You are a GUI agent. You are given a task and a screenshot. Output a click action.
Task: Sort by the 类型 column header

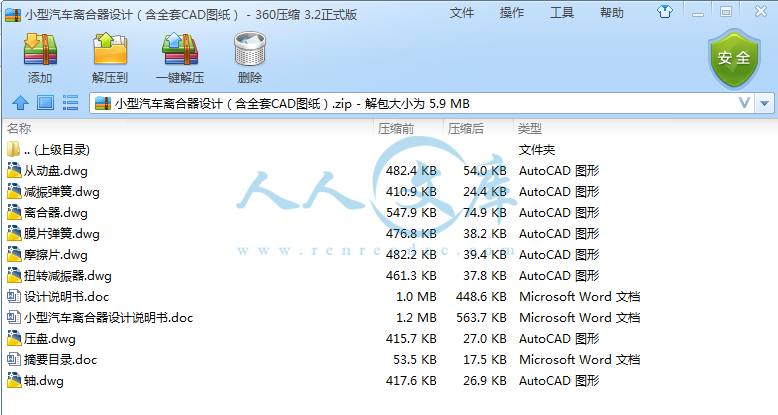[x=529, y=129]
